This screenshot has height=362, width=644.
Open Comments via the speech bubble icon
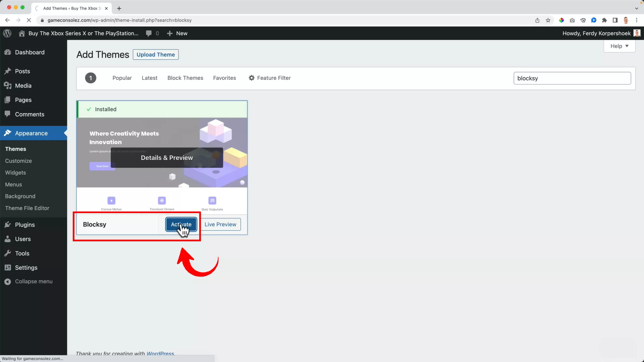(8, 114)
